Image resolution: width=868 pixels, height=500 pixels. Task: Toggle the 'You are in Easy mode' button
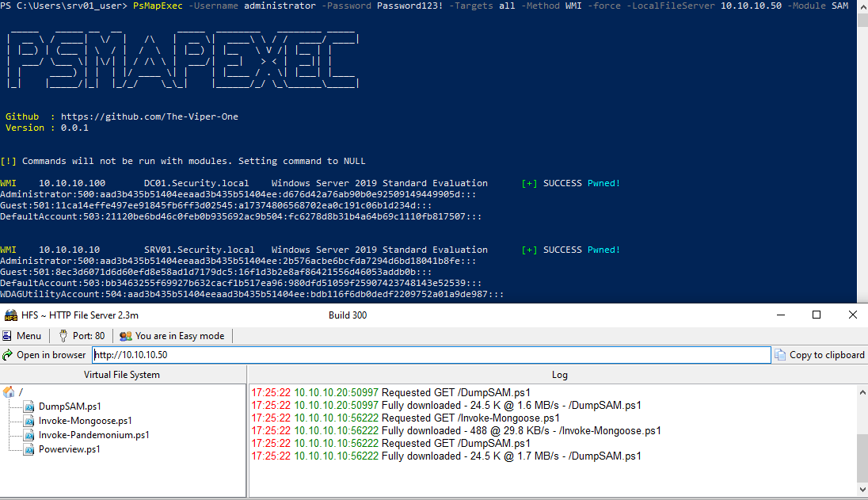(x=172, y=335)
